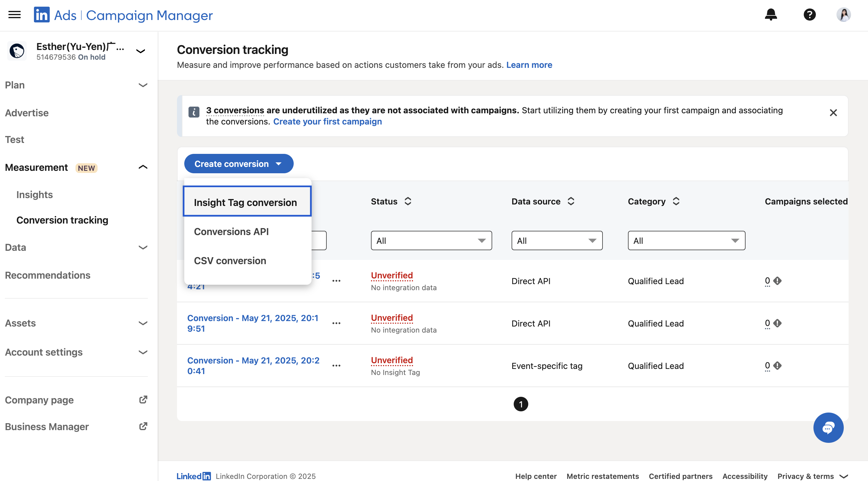Open Conversion - May 21, 2025, 20:20:41
This screenshot has width=868, height=481.
tap(253, 366)
